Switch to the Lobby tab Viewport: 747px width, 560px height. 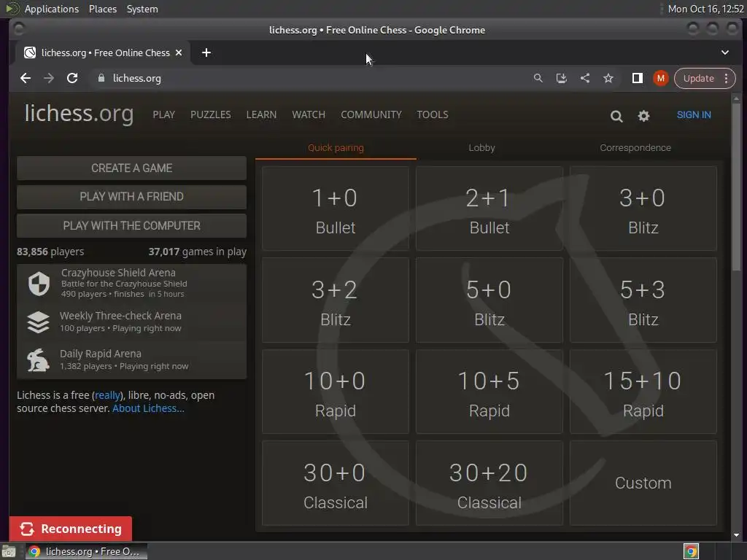point(481,148)
